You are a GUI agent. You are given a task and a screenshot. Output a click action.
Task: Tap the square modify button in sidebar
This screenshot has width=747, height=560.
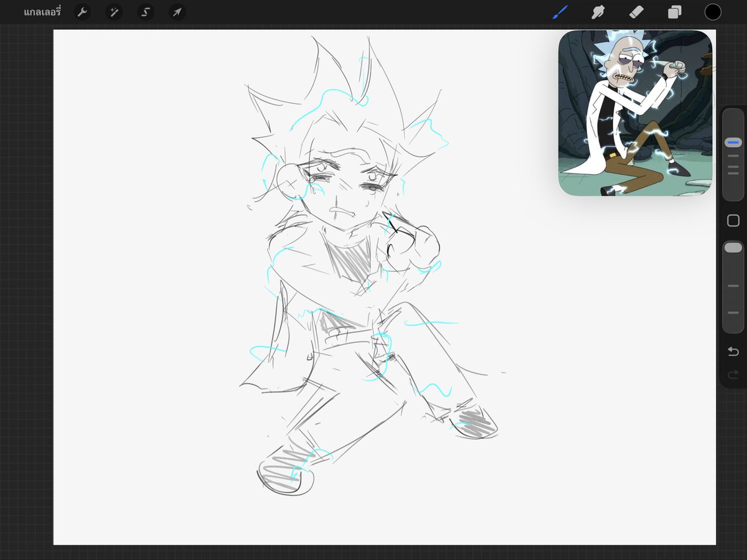pos(733,221)
